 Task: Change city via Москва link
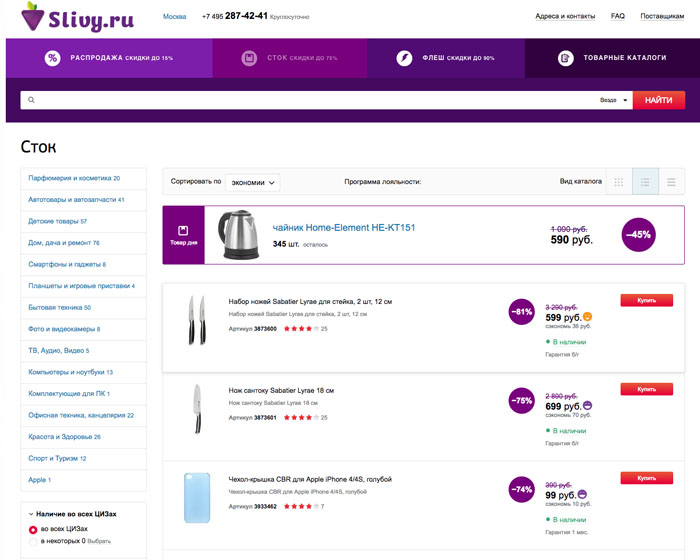(x=174, y=17)
